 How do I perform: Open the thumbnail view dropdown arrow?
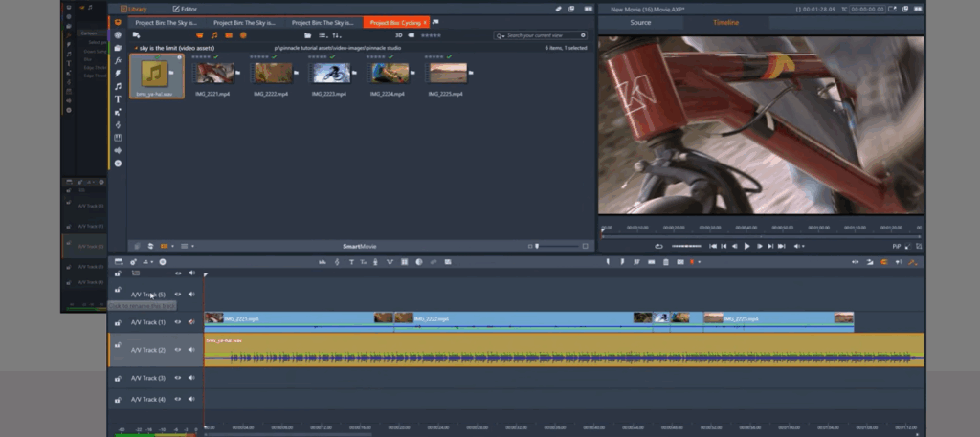172,246
